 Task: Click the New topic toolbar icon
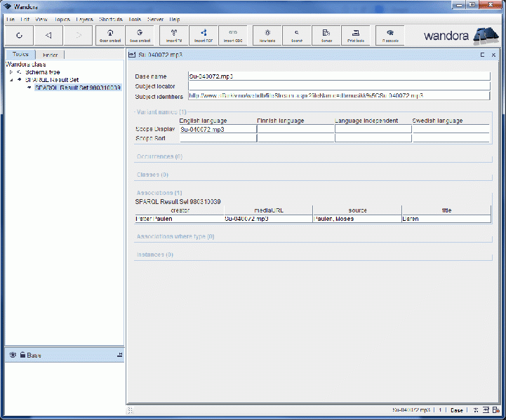[267, 35]
